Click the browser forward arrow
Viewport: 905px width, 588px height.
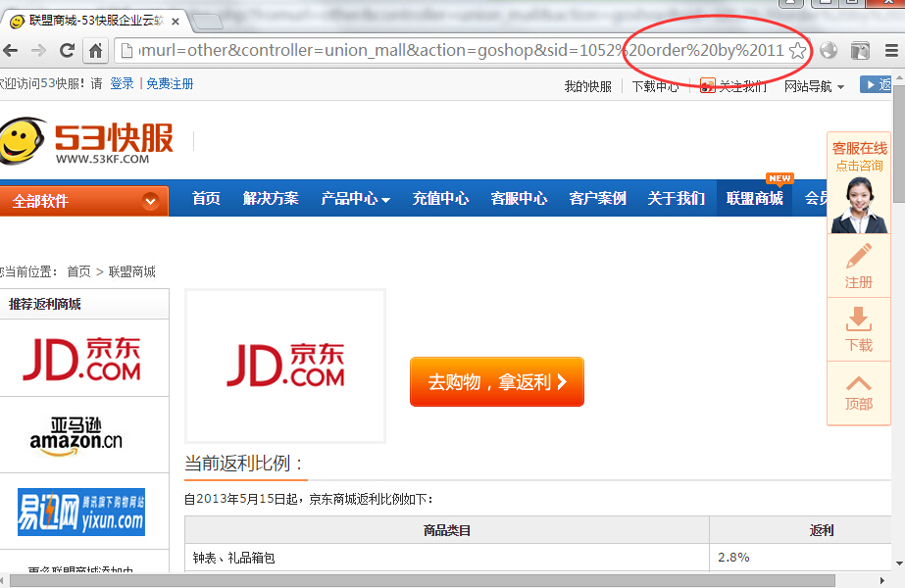coord(38,51)
